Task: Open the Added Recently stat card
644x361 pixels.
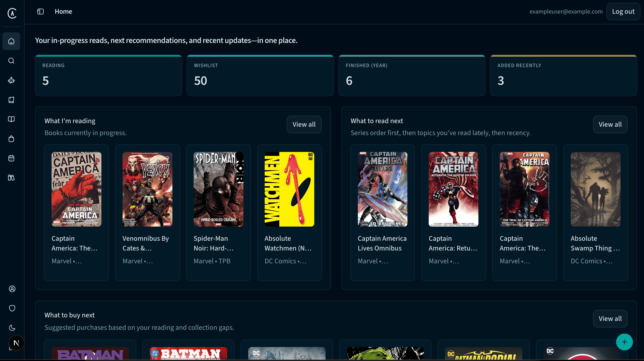Action: 563,76
